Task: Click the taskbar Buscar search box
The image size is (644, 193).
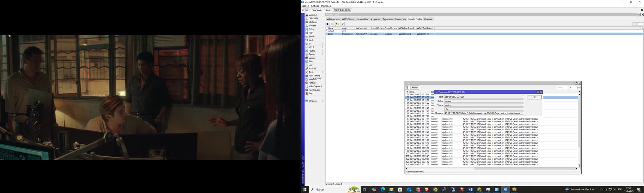Action: 335,190
